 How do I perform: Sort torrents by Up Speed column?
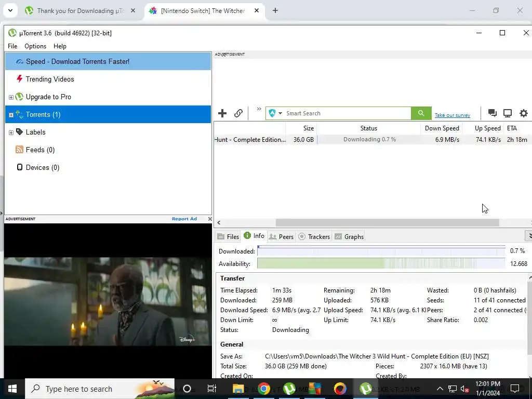(483, 128)
